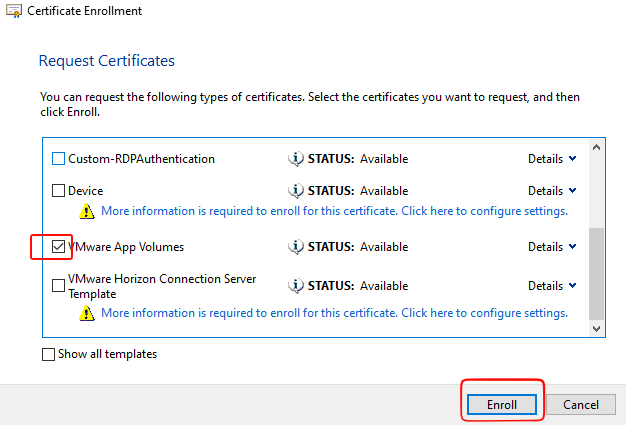Open configure settings link under Device
This screenshot has width=626, height=426.
[x=334, y=211]
